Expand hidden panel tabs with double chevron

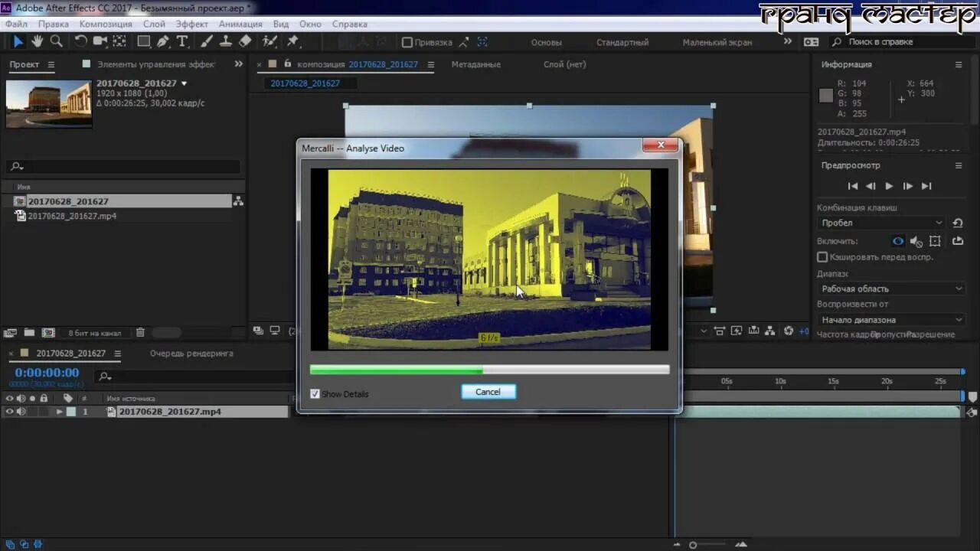(x=238, y=64)
